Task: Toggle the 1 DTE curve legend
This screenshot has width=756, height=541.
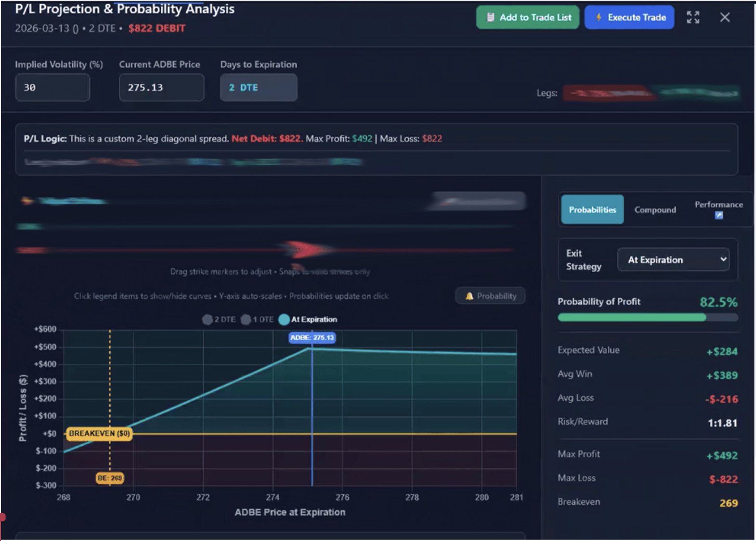Action: tap(257, 320)
